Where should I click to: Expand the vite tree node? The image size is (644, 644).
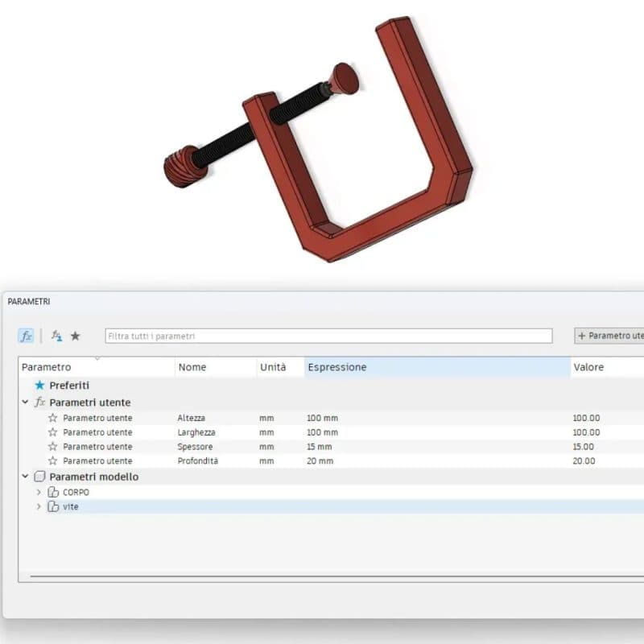pyautogui.click(x=38, y=506)
